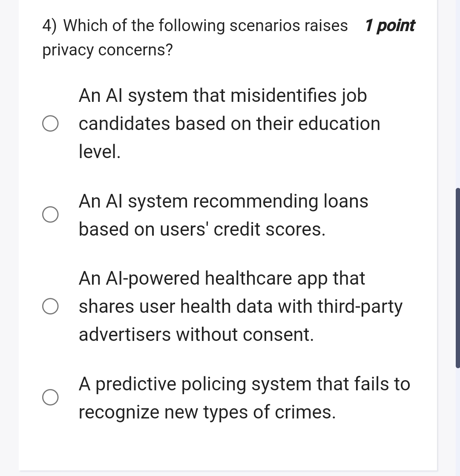This screenshot has width=460, height=476.
Task: Click the words 'privacy concerns?'
Action: click(x=108, y=50)
